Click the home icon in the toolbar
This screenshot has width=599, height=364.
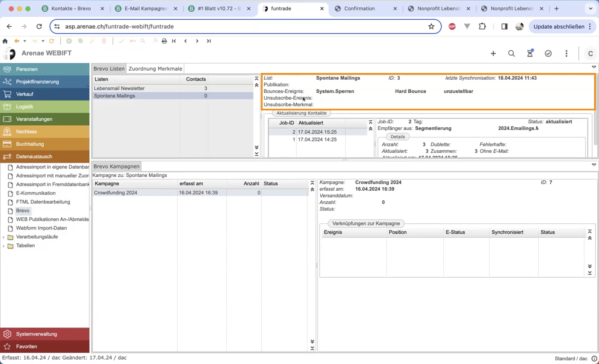coord(5,41)
